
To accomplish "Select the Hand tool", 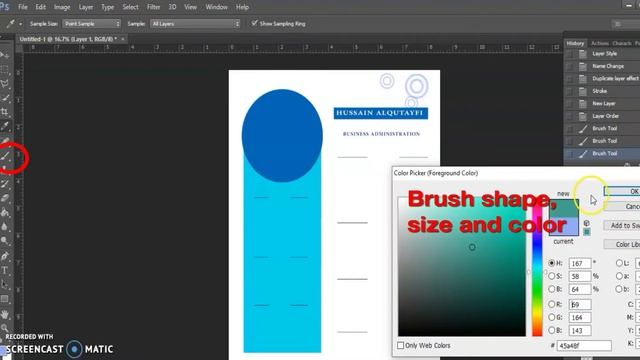I will (5, 315).
